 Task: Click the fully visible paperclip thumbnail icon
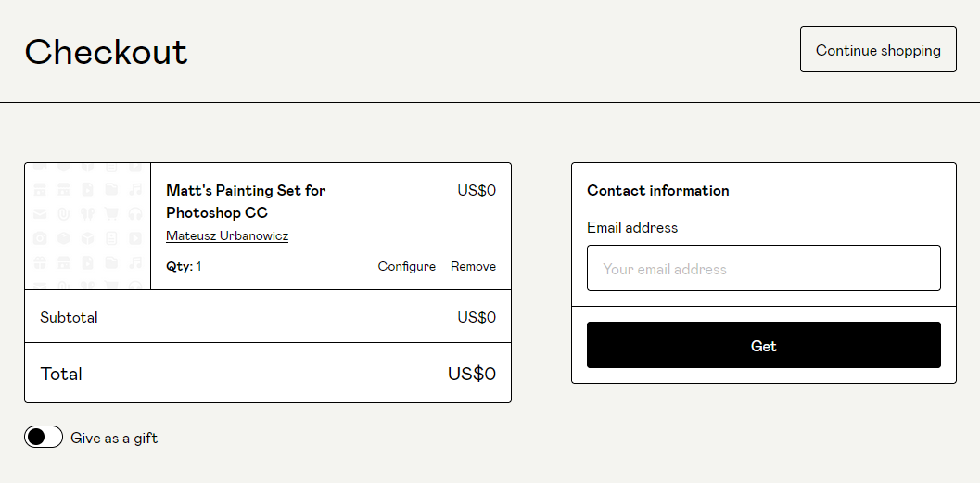click(63, 213)
